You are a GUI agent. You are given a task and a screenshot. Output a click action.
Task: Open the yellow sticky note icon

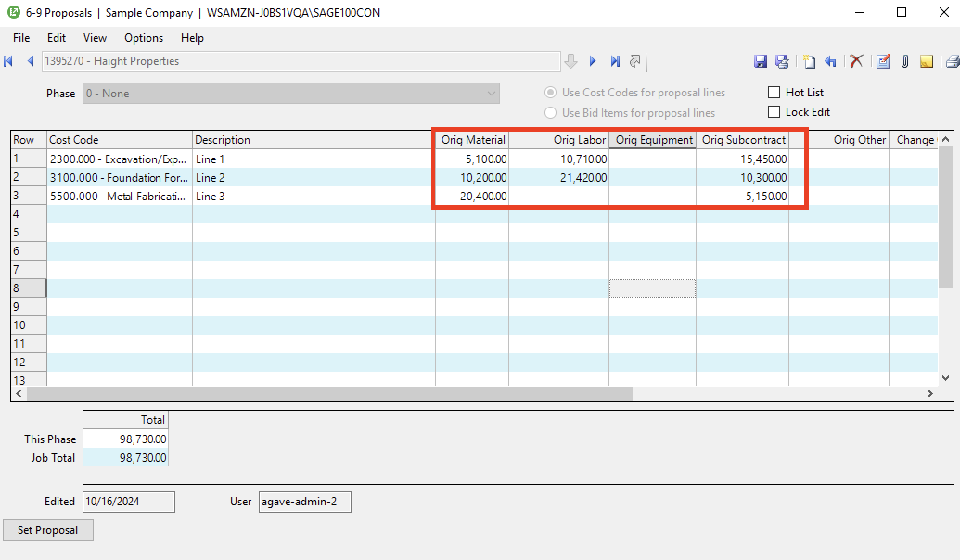click(926, 61)
